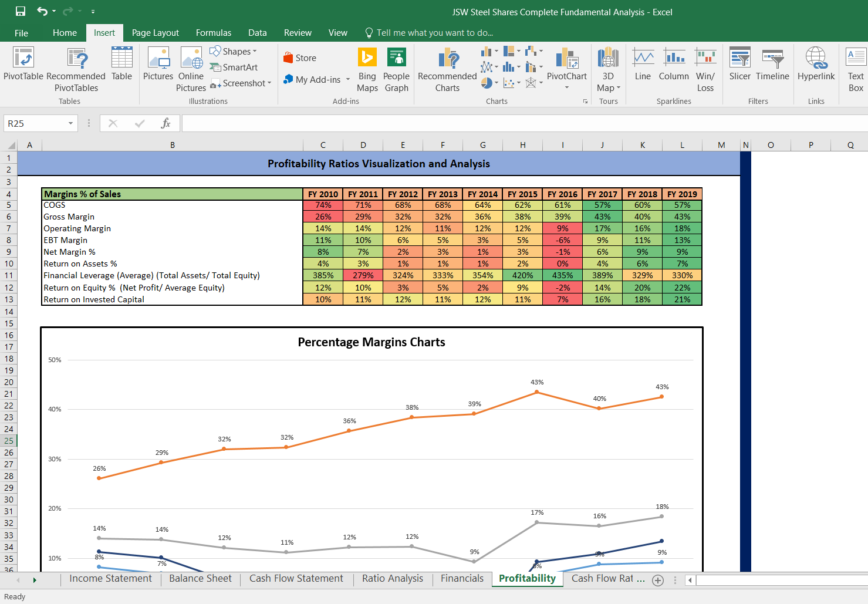Open the Ratio Analysis sheet
868x604 pixels.
point(393,579)
